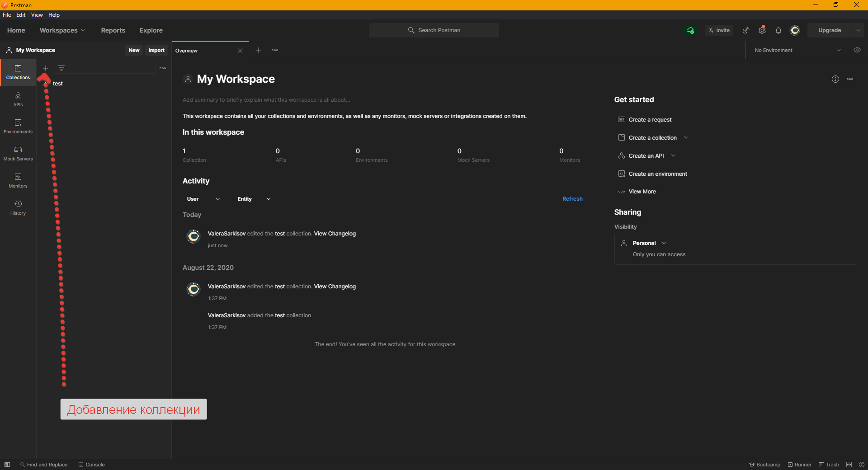Open the Mock Servers sidebar panel
Viewport: 868px width, 470px height.
18,154
